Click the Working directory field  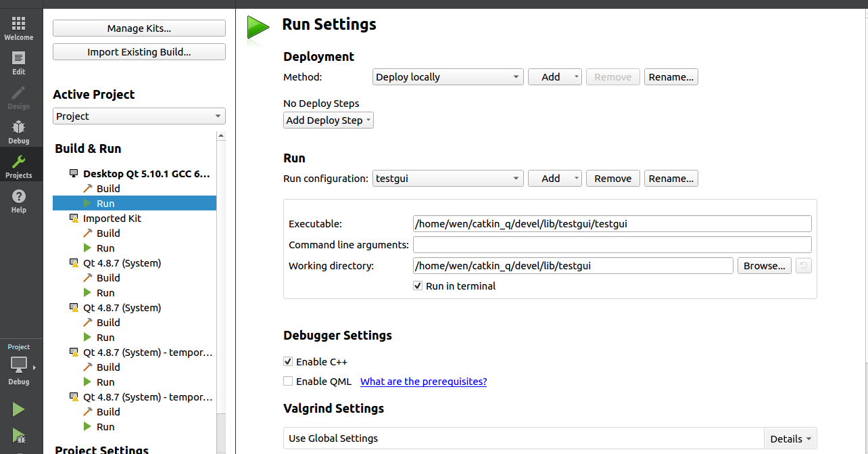point(573,266)
